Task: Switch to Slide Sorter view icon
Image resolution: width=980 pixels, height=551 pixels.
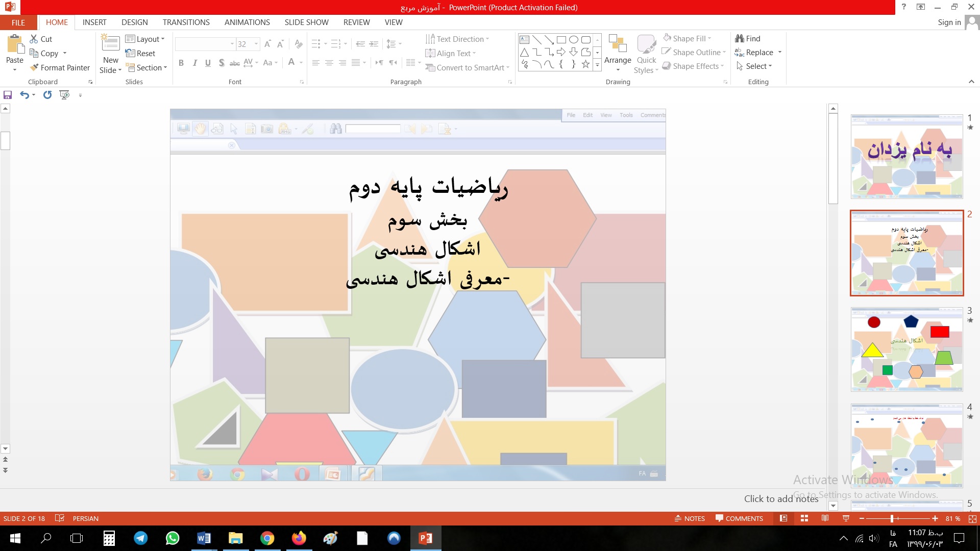Action: pyautogui.click(x=804, y=518)
